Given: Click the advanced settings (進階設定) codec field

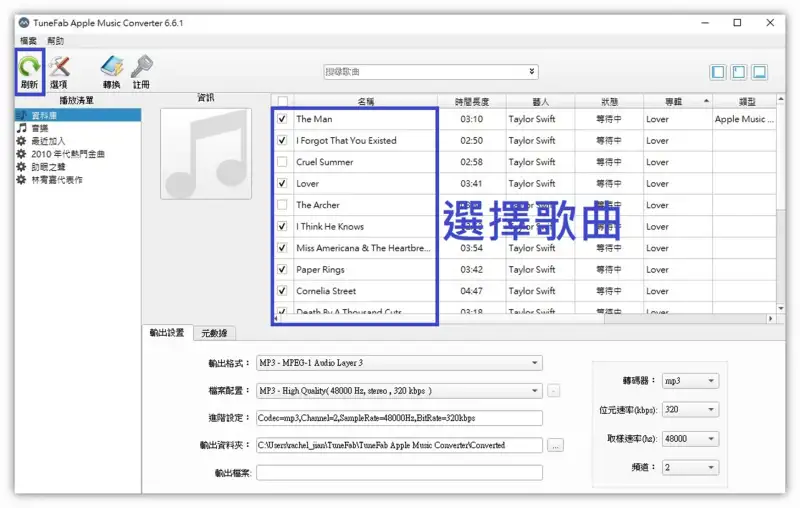Looking at the screenshot, I should 399,418.
